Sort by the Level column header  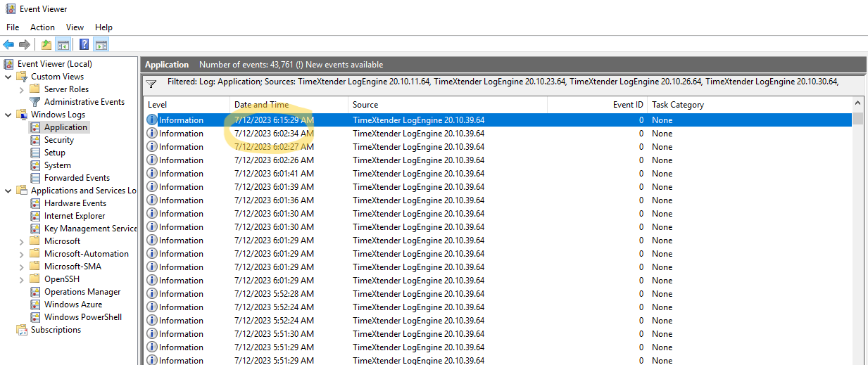(187, 105)
